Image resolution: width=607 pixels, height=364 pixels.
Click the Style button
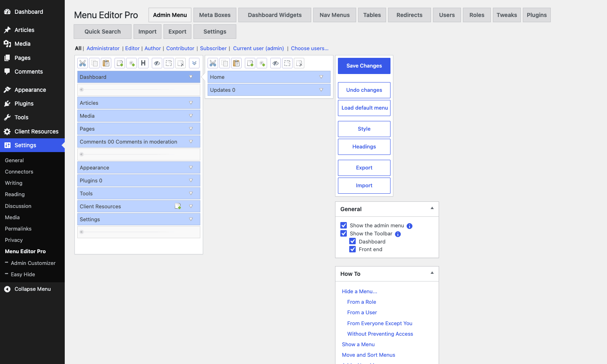pyautogui.click(x=364, y=129)
